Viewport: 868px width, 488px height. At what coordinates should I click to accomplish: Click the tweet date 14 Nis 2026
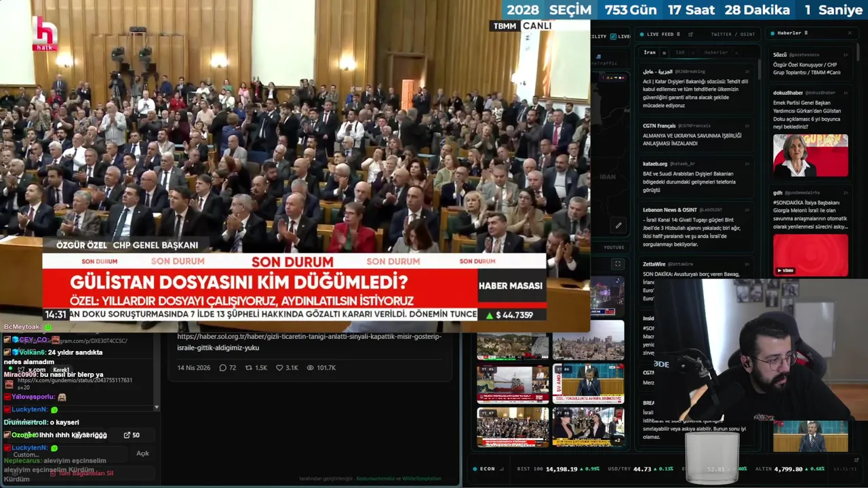[194, 367]
